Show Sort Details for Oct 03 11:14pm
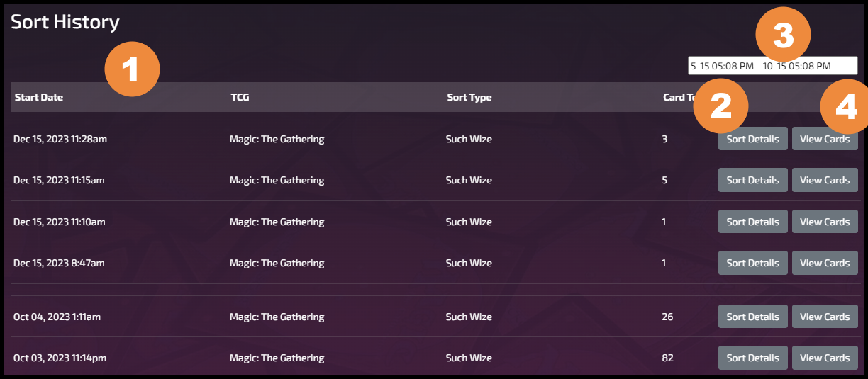 tap(753, 358)
